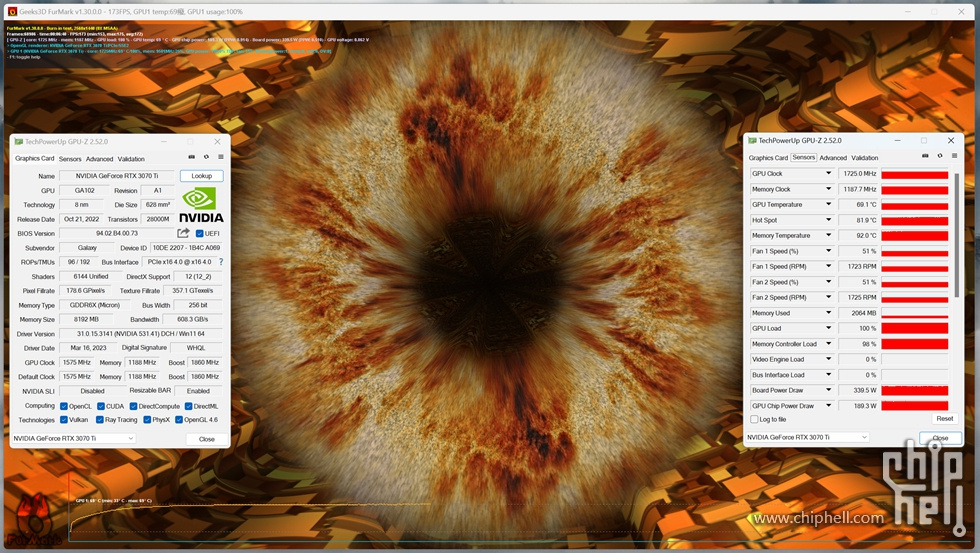Open Memory Temperature sensor dropdown arrow

pyautogui.click(x=829, y=235)
